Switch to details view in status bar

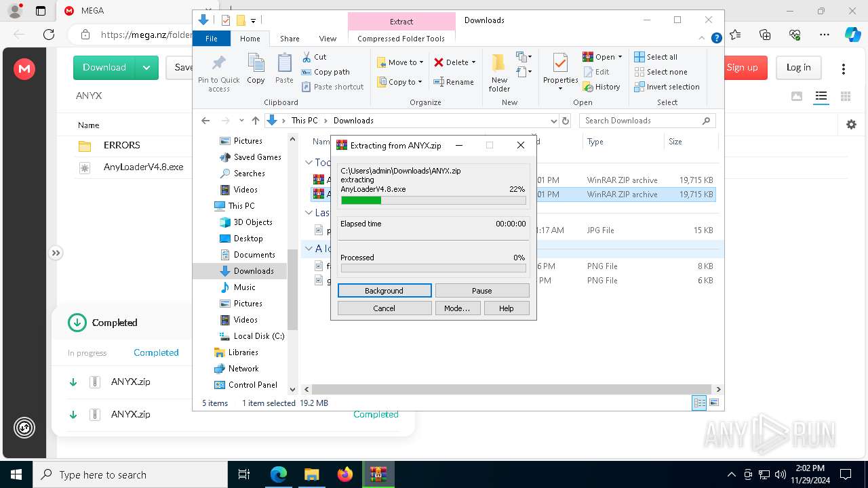click(699, 403)
